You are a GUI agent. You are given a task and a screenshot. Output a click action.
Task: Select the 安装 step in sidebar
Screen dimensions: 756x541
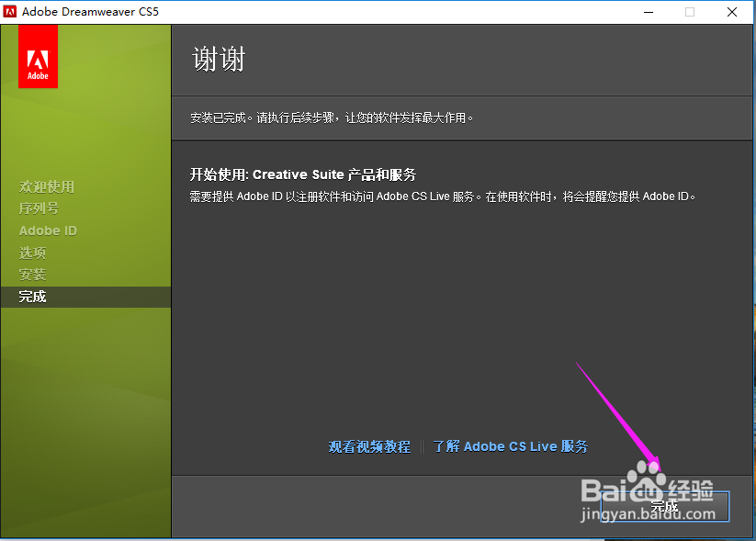(32, 275)
